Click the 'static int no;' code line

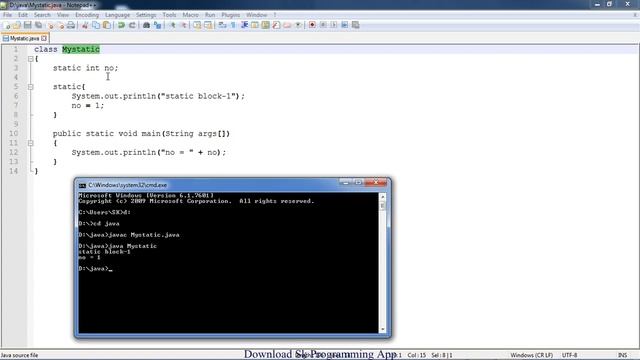pos(85,68)
